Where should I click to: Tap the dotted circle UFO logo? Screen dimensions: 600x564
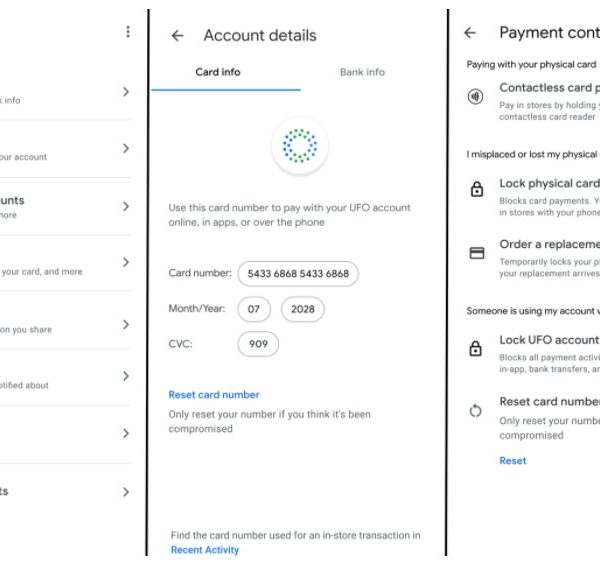[x=298, y=146]
